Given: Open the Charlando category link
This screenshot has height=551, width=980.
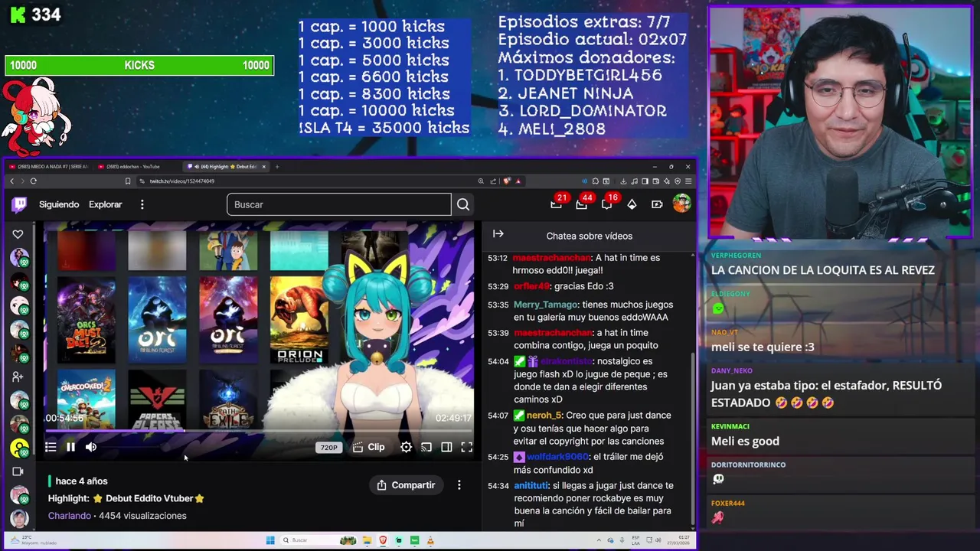Looking at the screenshot, I should point(69,516).
